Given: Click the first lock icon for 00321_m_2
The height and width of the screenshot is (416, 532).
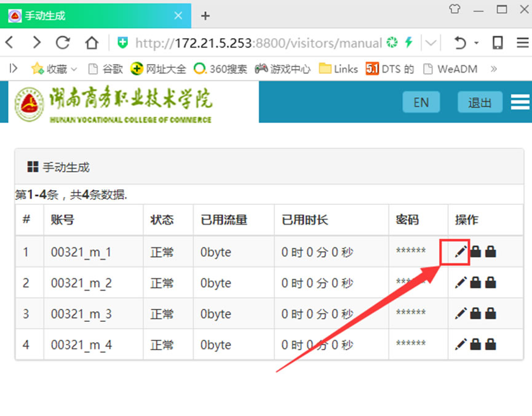Looking at the screenshot, I should pyautogui.click(x=475, y=282).
